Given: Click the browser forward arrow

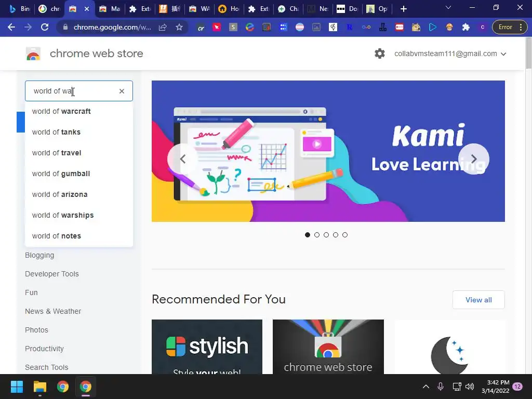Looking at the screenshot, I should [x=28, y=27].
